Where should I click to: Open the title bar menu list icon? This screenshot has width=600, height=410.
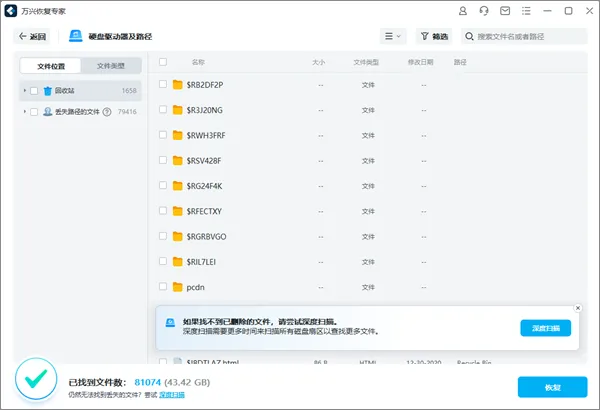click(x=526, y=11)
